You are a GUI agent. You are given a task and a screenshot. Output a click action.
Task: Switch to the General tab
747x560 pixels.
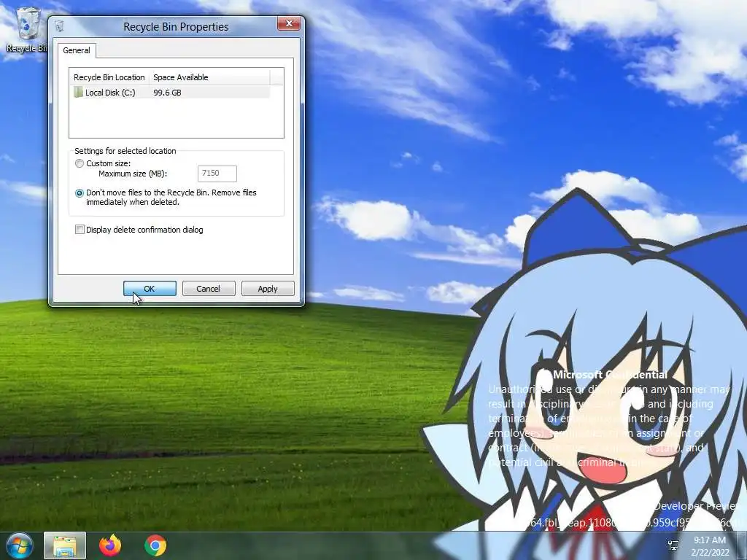pyautogui.click(x=76, y=50)
